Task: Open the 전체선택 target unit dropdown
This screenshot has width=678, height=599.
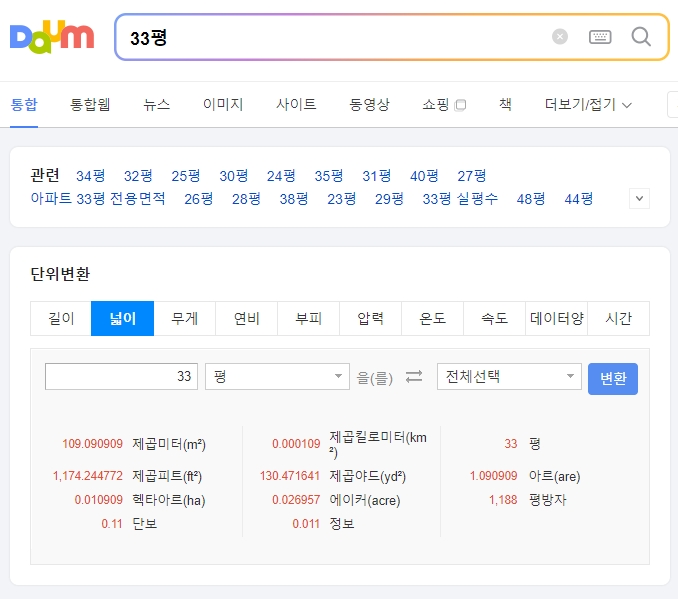Action: pos(509,376)
